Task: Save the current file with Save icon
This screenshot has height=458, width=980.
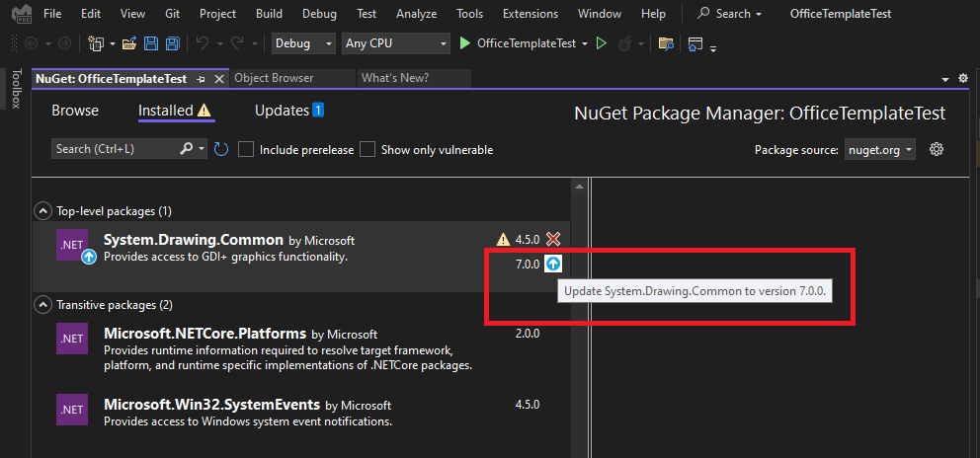Action: pyautogui.click(x=150, y=43)
